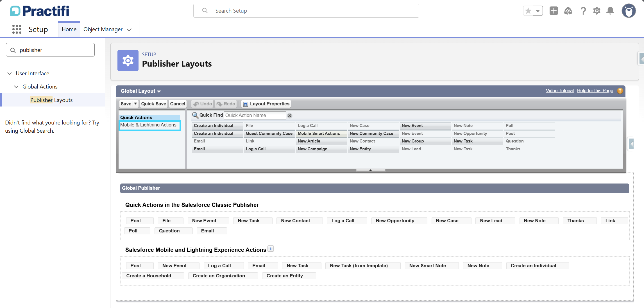Select New Entity in the palette
This screenshot has height=308, width=644.
pyautogui.click(x=373, y=149)
